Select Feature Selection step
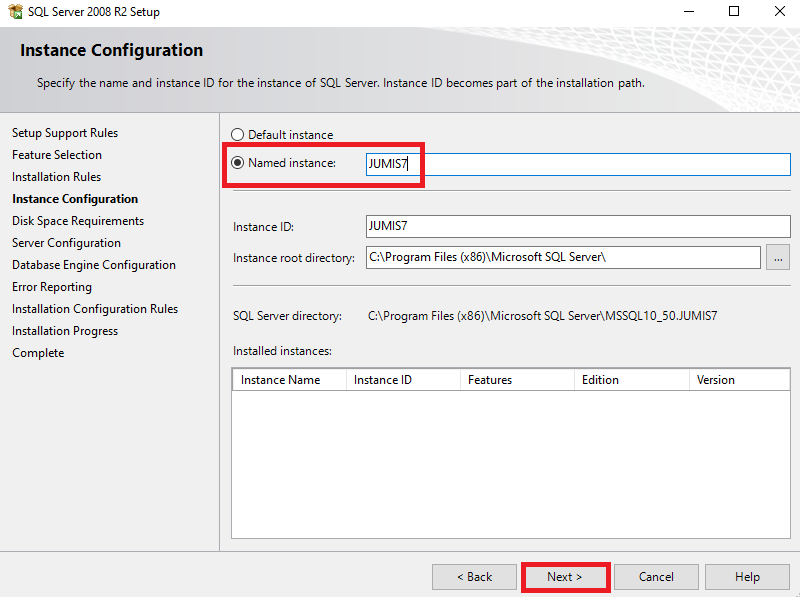800x600 pixels. pyautogui.click(x=57, y=155)
